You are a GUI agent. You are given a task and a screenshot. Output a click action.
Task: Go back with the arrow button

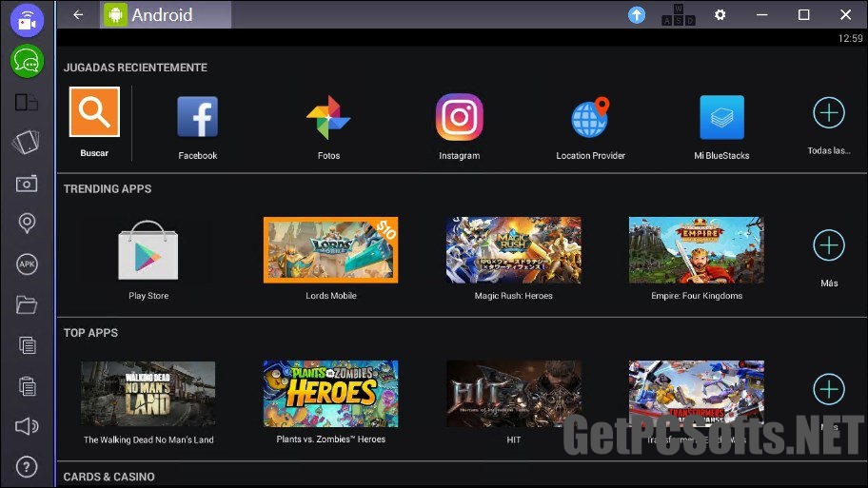point(78,15)
